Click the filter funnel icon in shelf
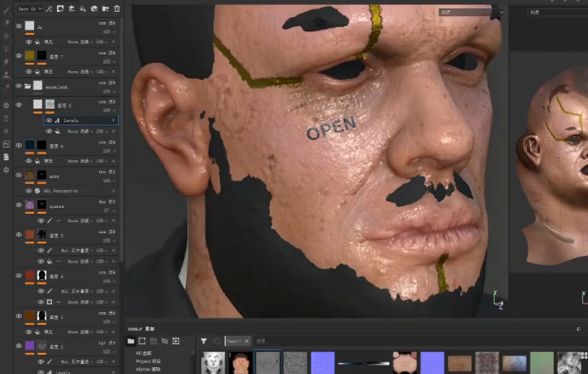 [x=204, y=341]
